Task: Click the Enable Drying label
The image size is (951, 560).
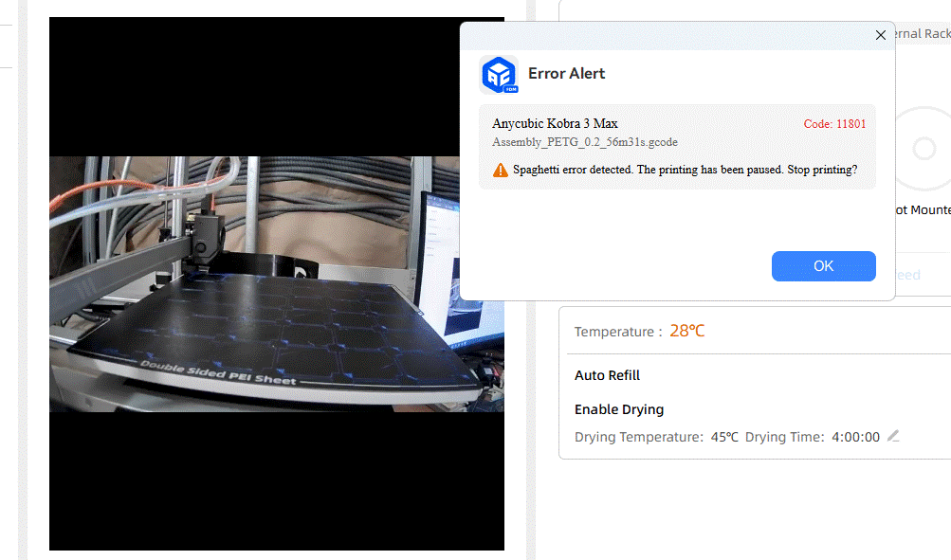Action: tap(618, 409)
